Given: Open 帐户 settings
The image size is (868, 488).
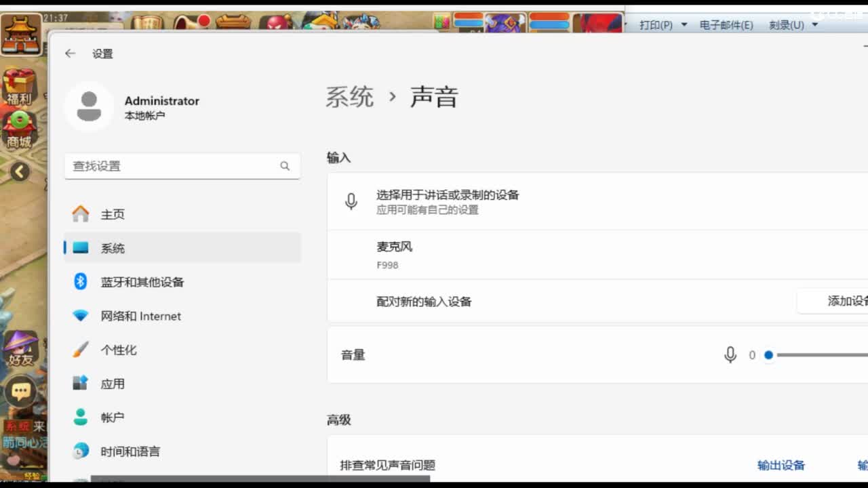Looking at the screenshot, I should pyautogui.click(x=182, y=418).
